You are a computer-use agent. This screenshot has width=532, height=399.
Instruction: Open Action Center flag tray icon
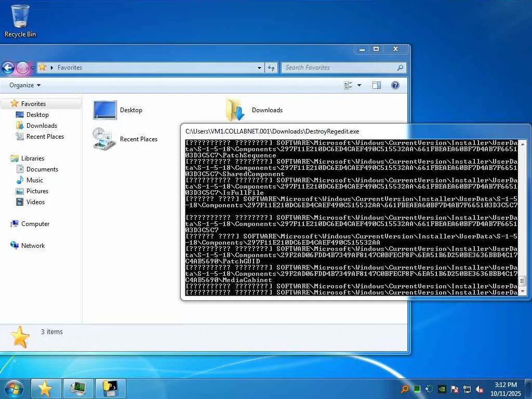tap(455, 389)
